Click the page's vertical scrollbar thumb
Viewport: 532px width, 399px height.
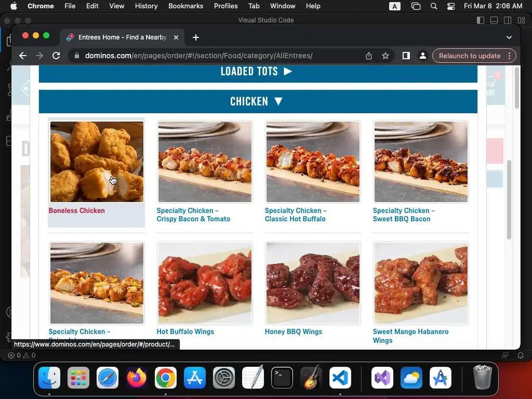(517, 88)
